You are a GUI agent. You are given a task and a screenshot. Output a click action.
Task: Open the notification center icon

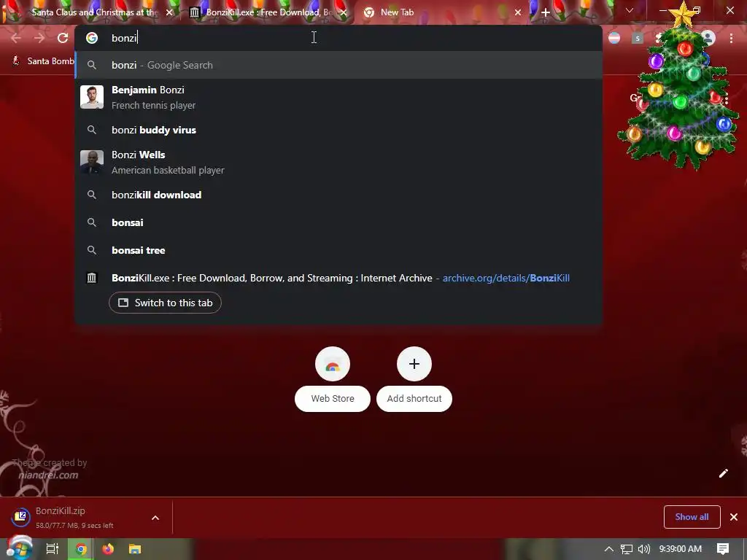click(723, 549)
